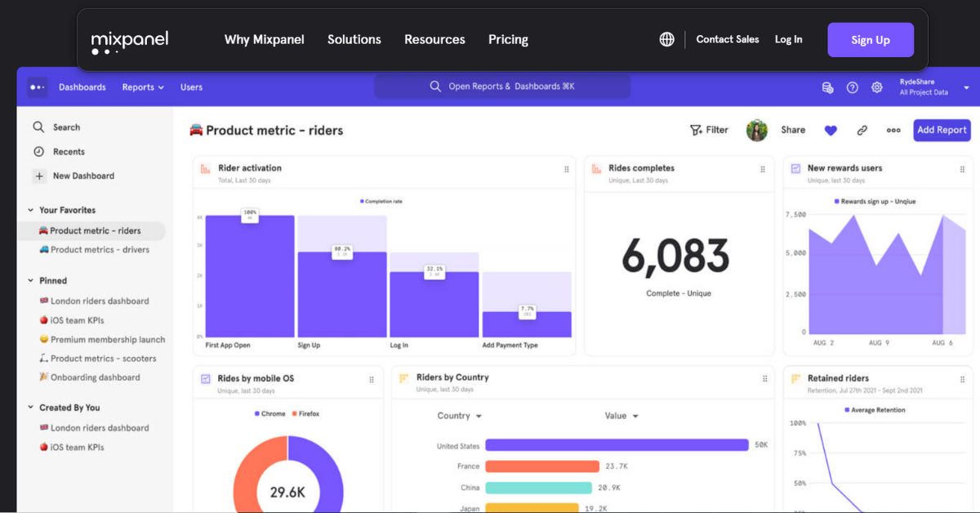Open the help question mark icon
Image resolution: width=980 pixels, height=513 pixels.
(852, 87)
